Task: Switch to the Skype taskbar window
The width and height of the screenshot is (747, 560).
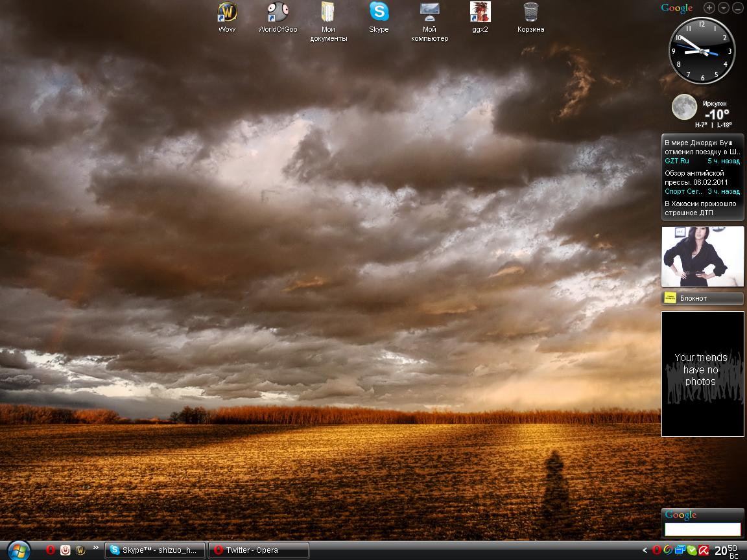Action: click(155, 550)
